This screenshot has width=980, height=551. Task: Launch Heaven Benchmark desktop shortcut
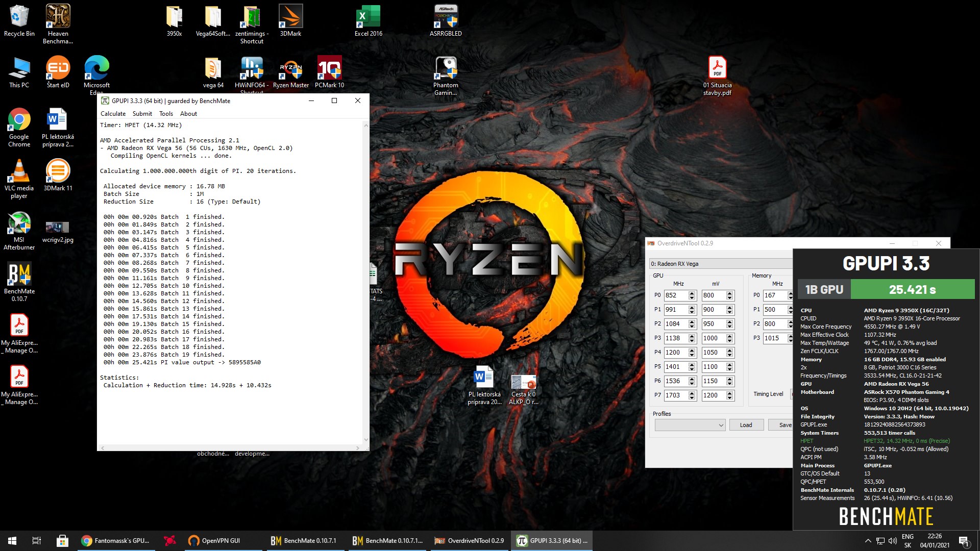[58, 24]
